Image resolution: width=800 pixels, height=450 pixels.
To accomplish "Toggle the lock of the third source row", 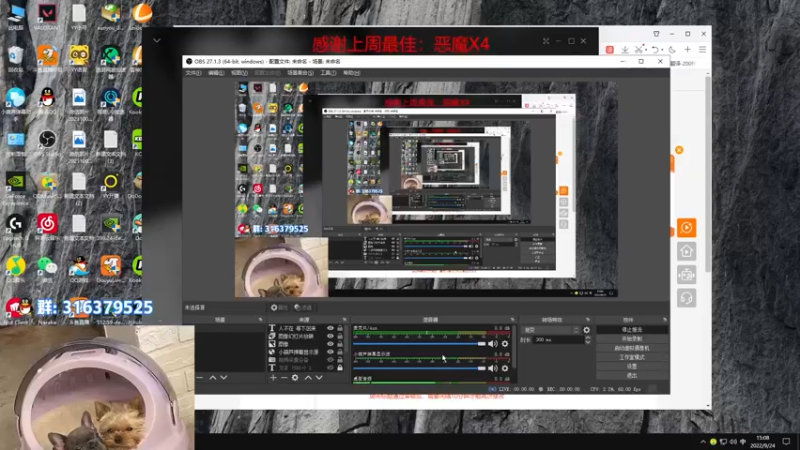I will 340,344.
